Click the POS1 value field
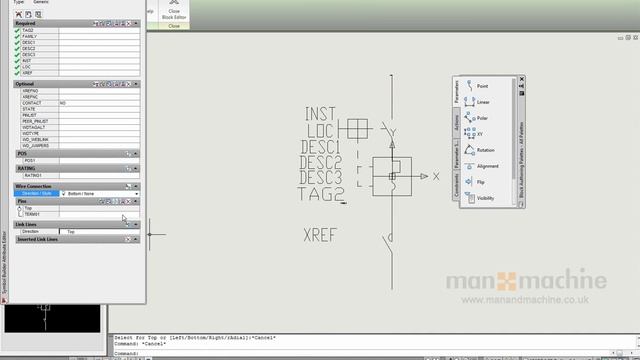 [x=99, y=161]
